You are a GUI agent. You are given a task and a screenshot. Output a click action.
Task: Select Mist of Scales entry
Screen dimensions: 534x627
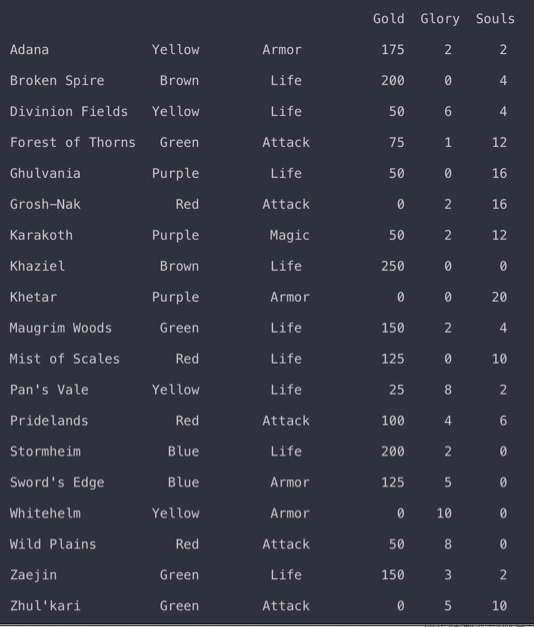click(x=65, y=359)
